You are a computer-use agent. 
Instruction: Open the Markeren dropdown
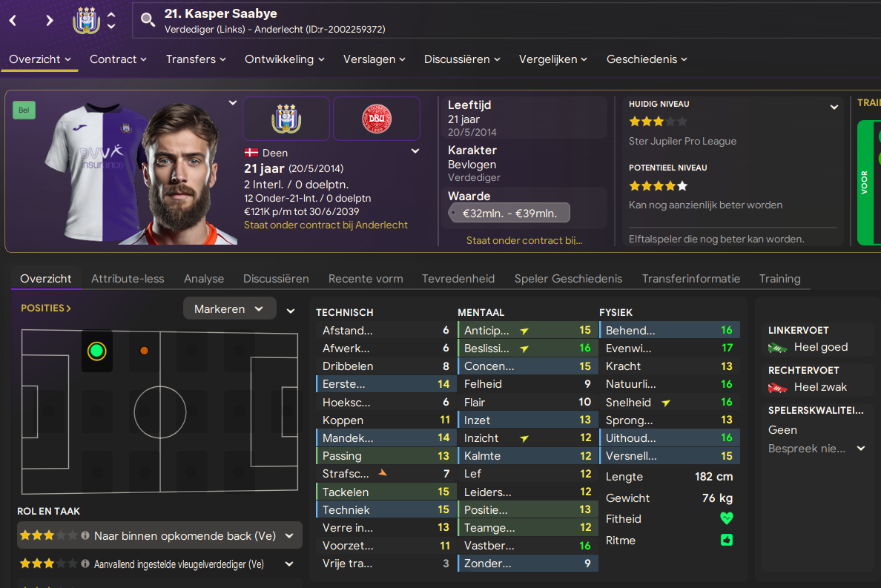point(229,308)
